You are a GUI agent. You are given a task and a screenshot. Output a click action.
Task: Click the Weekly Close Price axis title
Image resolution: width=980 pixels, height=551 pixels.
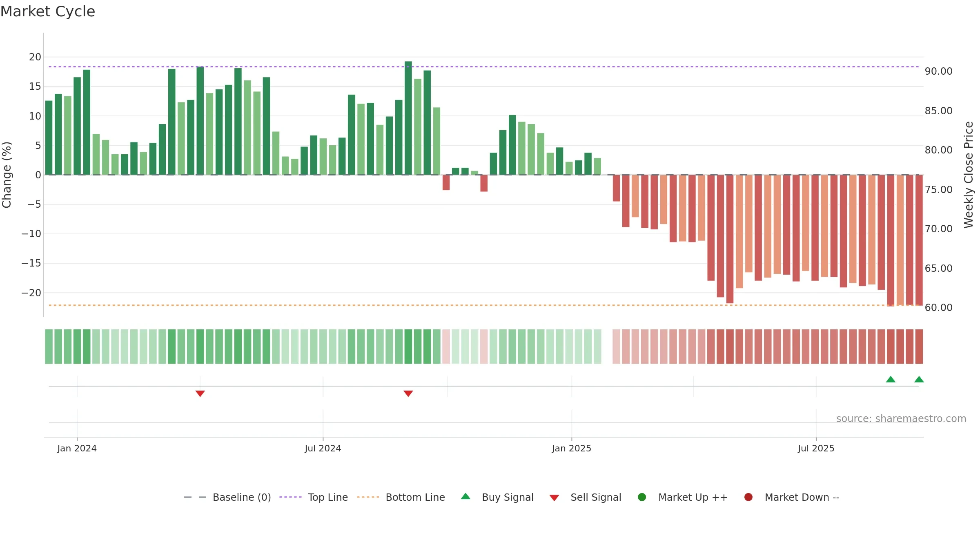(x=969, y=175)
